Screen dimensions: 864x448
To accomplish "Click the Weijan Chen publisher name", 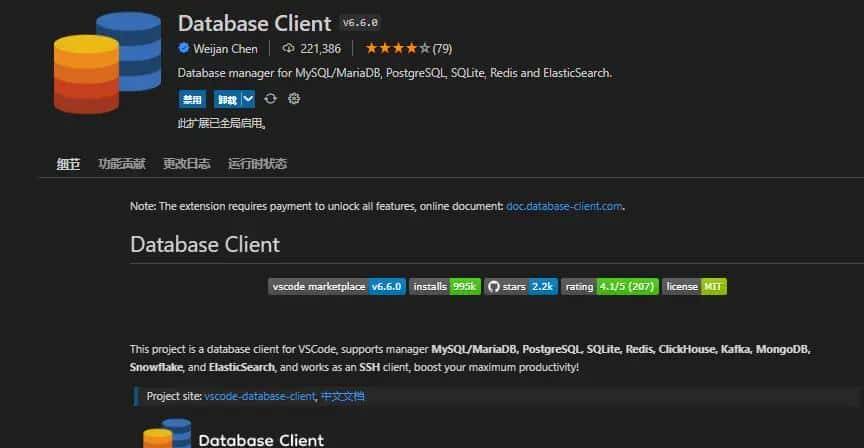I will pyautogui.click(x=225, y=49).
